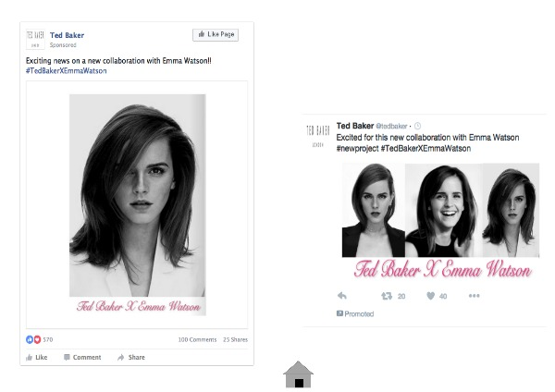View the 100 Comments link

click(x=197, y=339)
